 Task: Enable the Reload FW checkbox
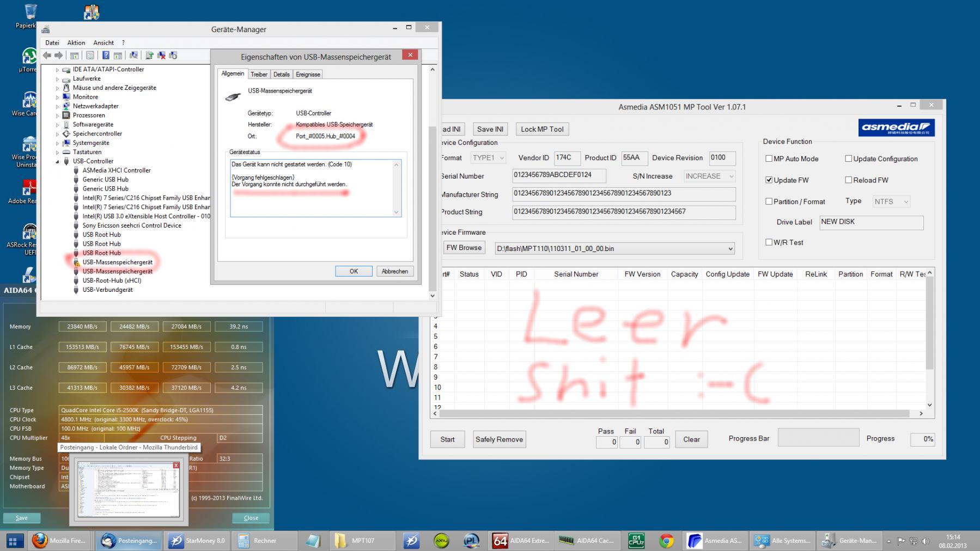click(849, 180)
